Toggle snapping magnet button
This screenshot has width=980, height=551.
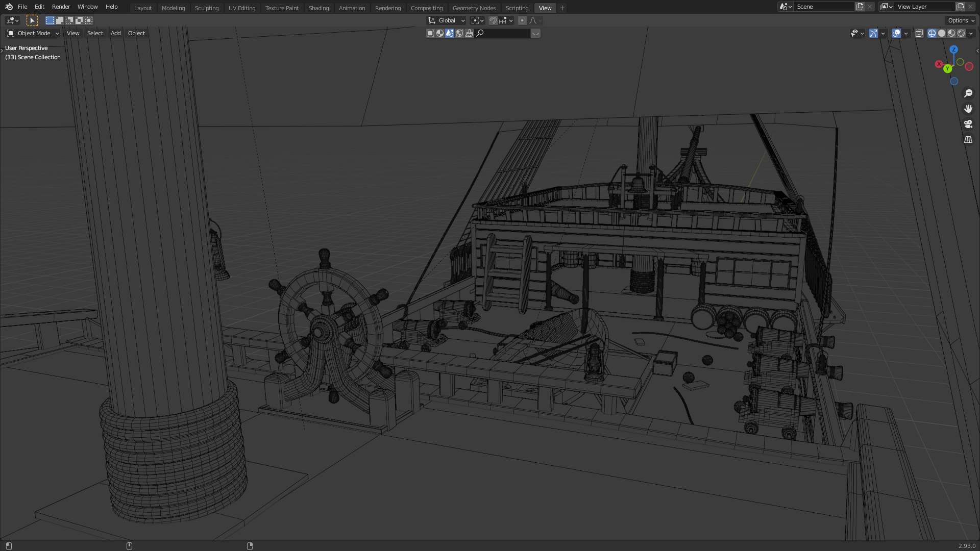tap(493, 20)
